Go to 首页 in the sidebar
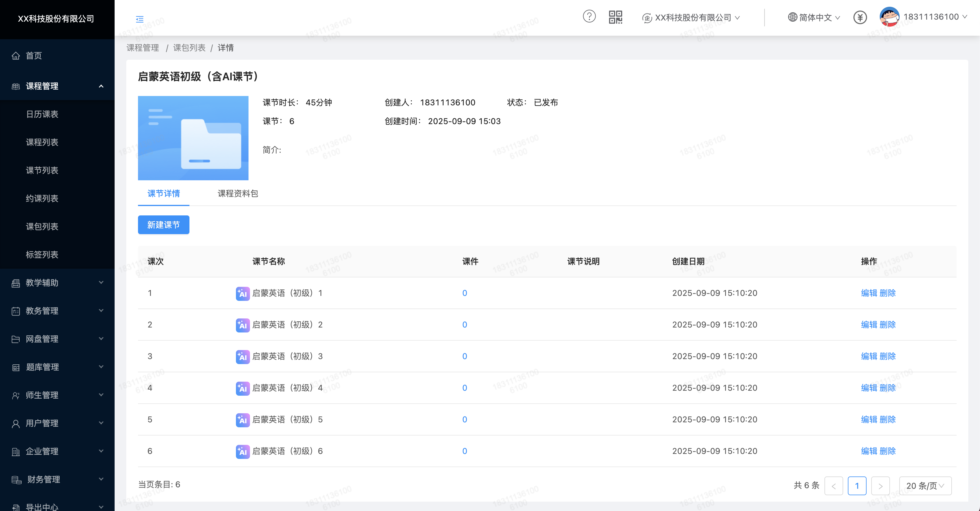 (x=34, y=56)
